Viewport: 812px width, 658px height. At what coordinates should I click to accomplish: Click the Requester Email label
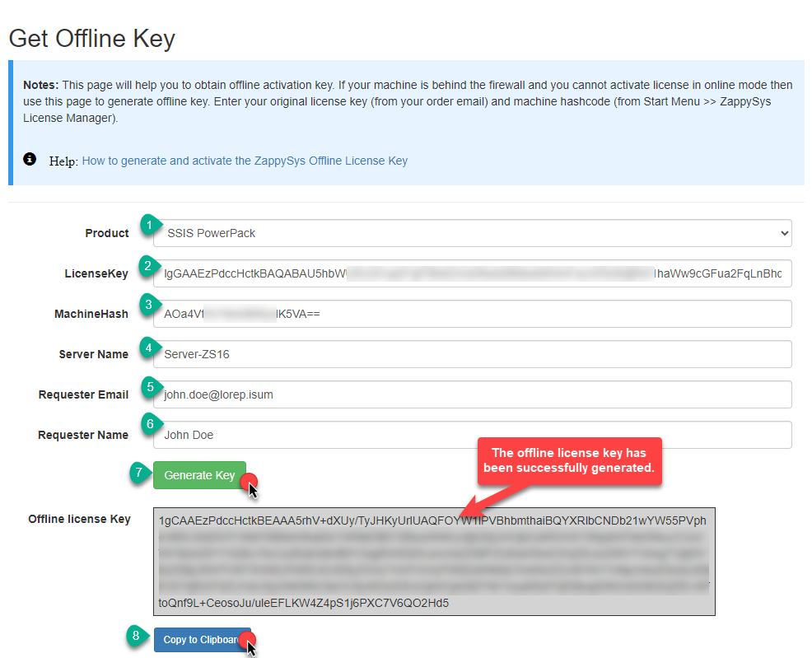click(83, 395)
